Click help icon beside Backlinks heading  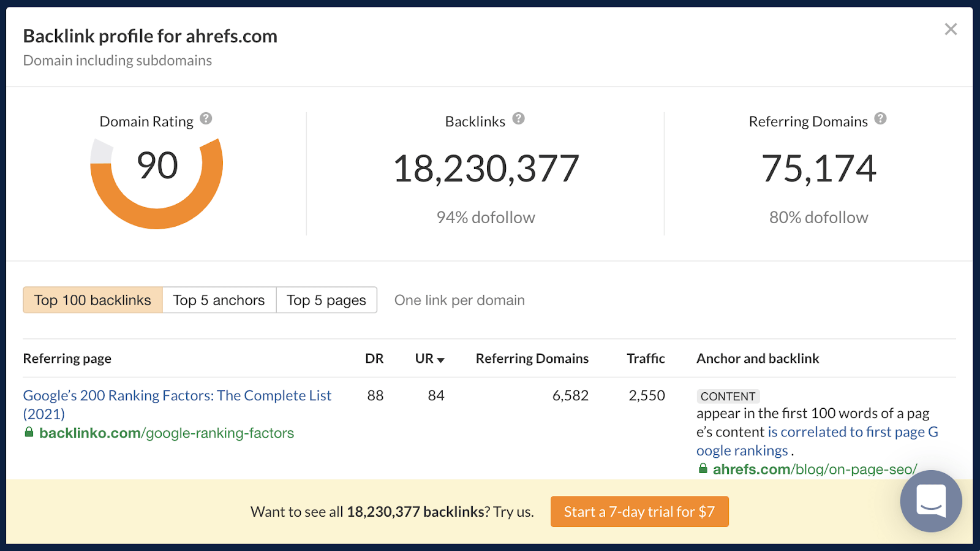[519, 119]
